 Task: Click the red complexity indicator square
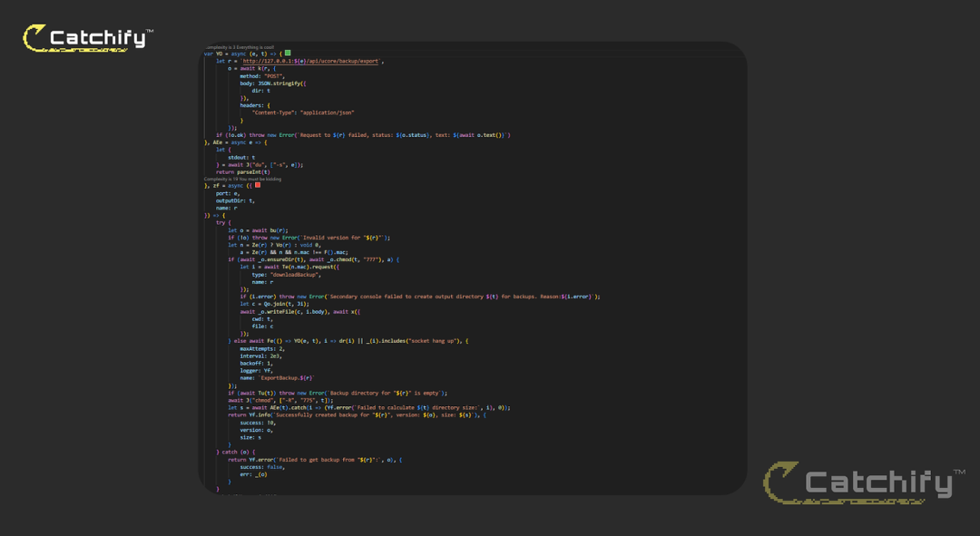258,185
